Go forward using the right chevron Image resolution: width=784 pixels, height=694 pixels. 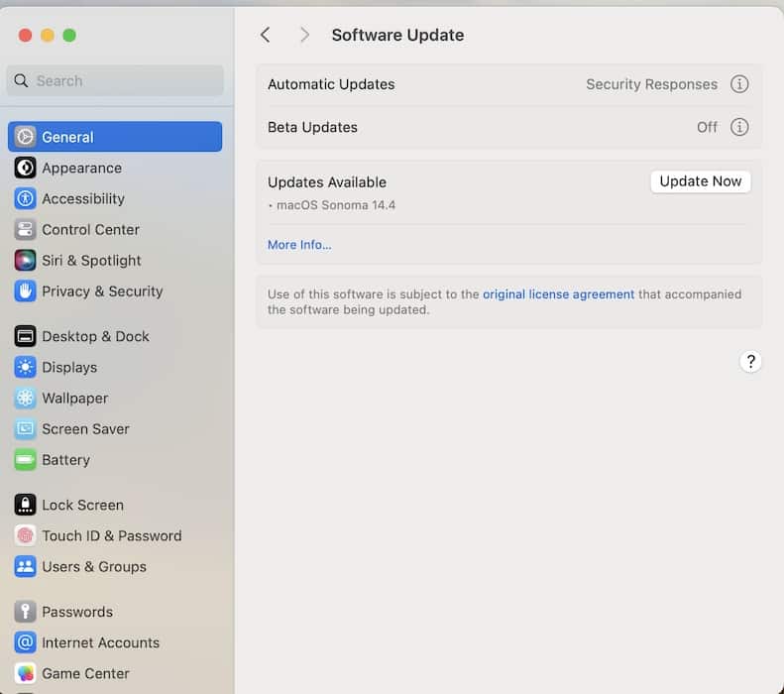(x=304, y=35)
